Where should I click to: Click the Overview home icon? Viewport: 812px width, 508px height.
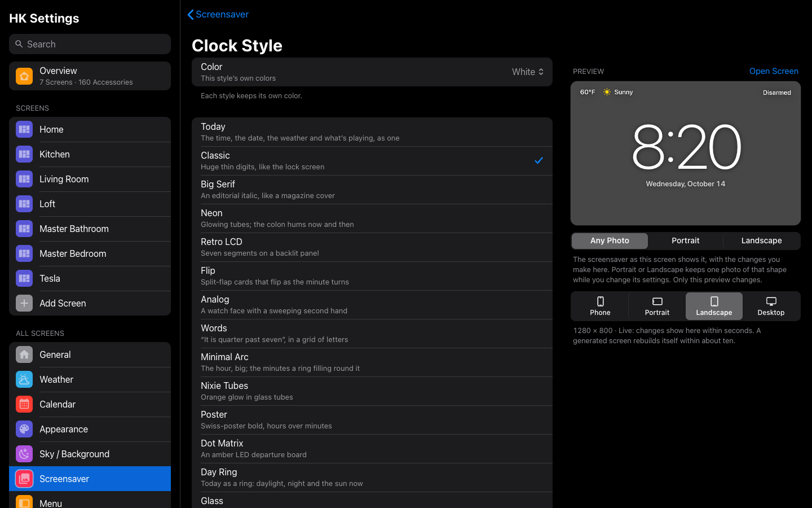[x=24, y=76]
